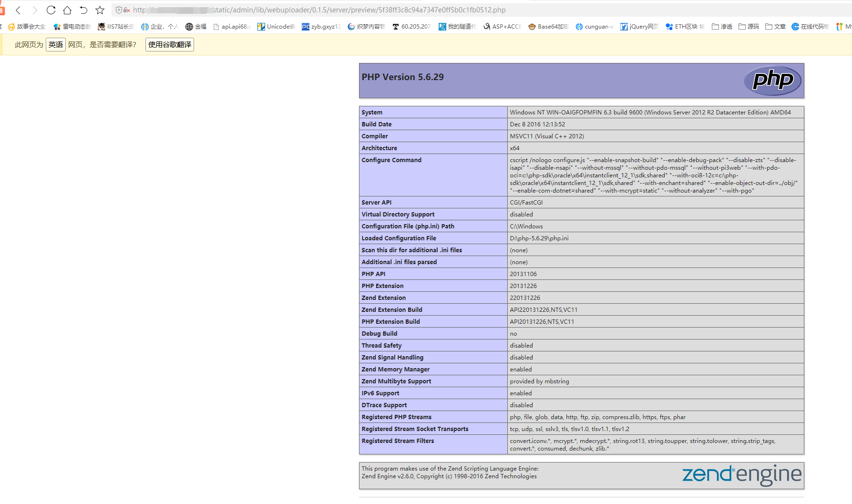Open the 我的隧道 bookmark

(x=457, y=27)
